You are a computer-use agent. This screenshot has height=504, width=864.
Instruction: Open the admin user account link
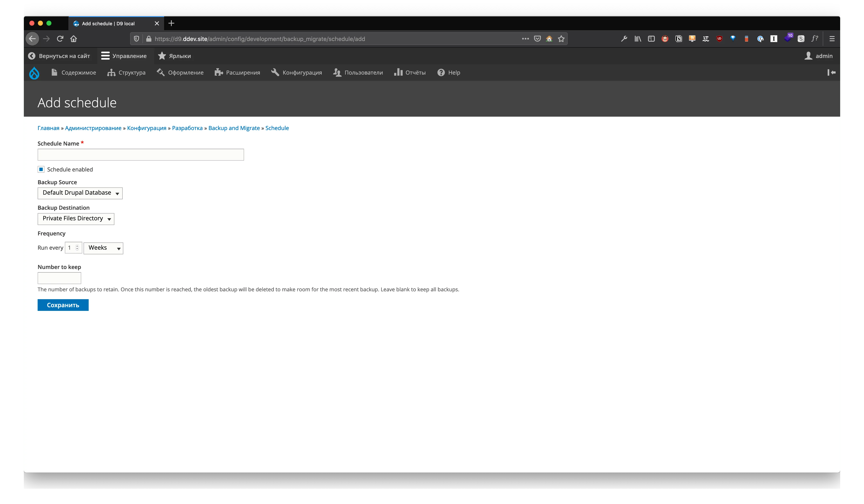point(819,56)
